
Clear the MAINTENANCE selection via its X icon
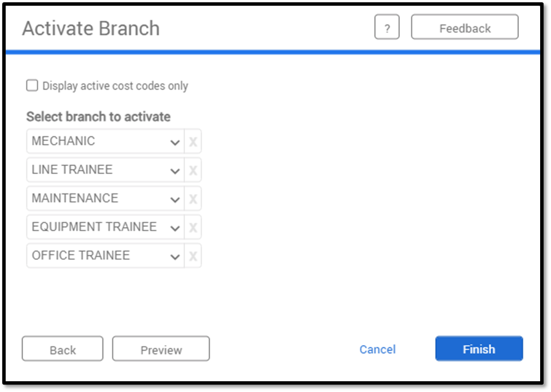(193, 198)
